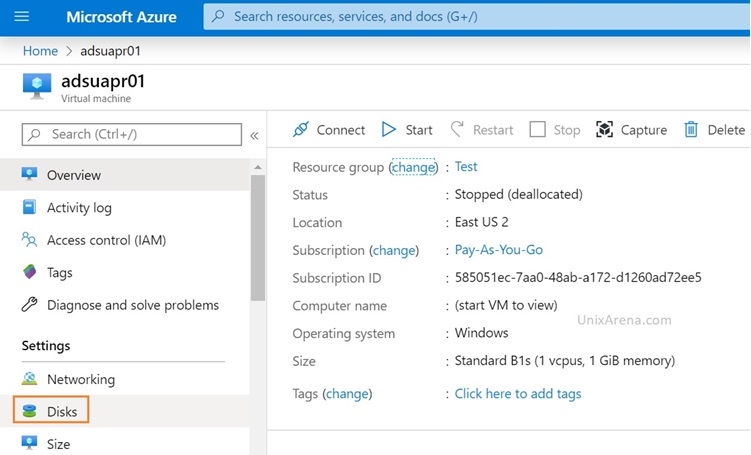Screen dimensions: 751x455
Task: Focus the global search resources bar
Action: click(x=477, y=16)
